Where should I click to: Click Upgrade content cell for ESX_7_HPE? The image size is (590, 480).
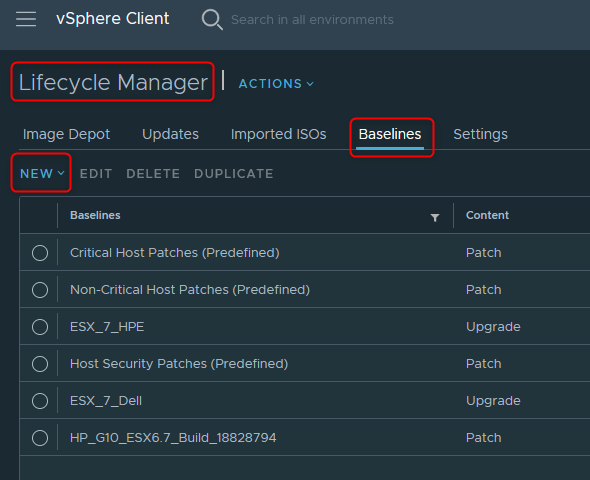[x=493, y=327]
